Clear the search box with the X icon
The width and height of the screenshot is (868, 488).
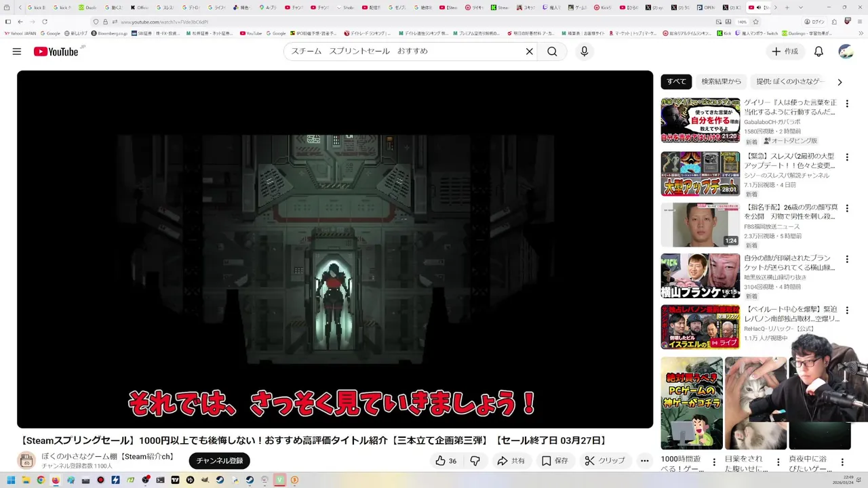point(530,52)
